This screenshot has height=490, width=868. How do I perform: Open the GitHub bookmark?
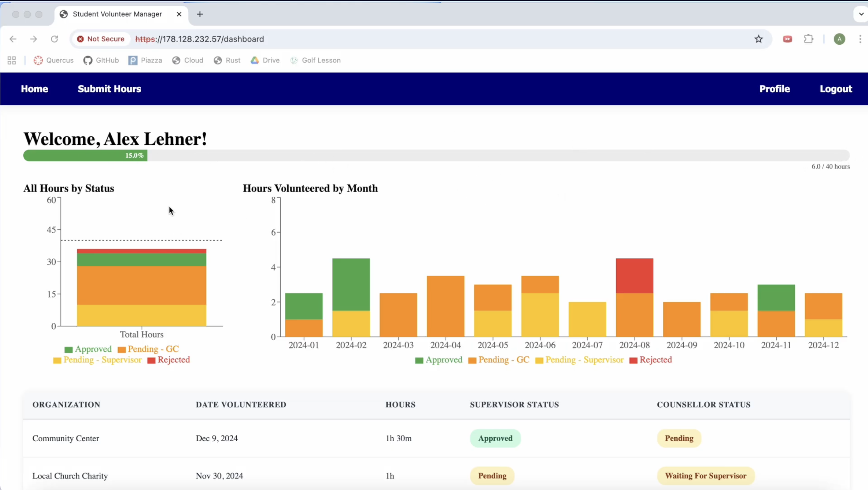point(101,60)
